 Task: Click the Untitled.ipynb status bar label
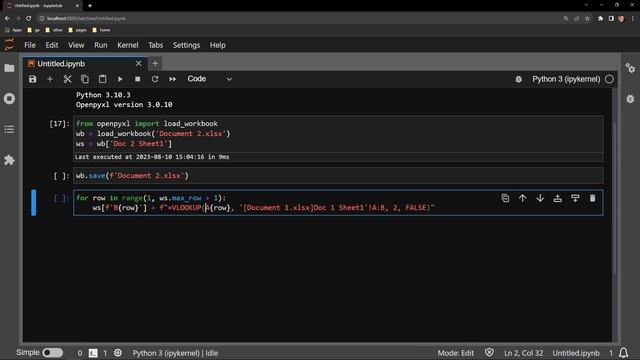[x=576, y=353]
